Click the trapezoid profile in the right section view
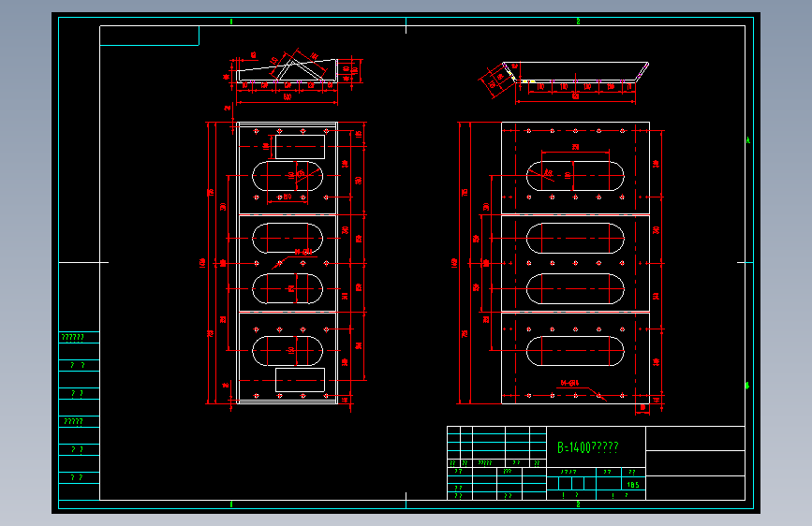The width and height of the screenshot is (812, 526). coord(576,72)
